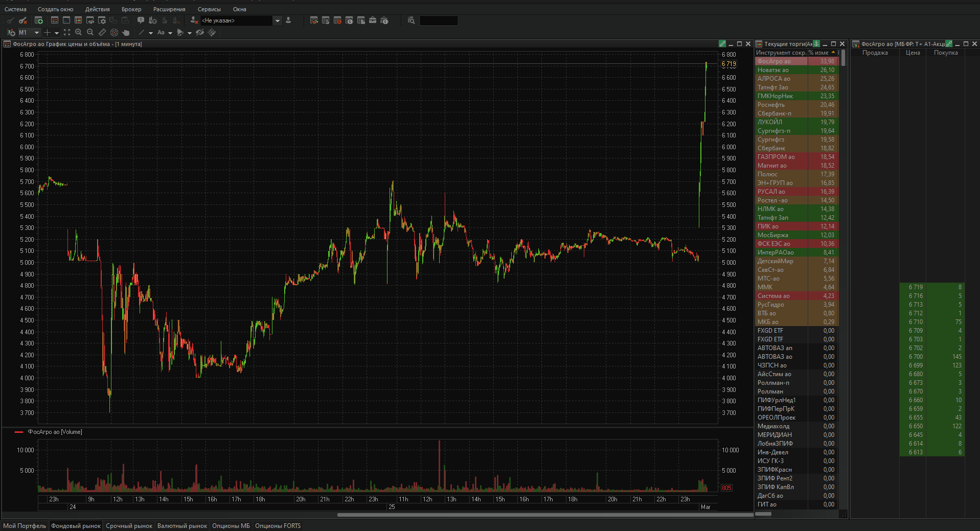Image resolution: width=980 pixels, height=531 pixels.
Task: Zoom out on the chart
Action: (x=90, y=32)
